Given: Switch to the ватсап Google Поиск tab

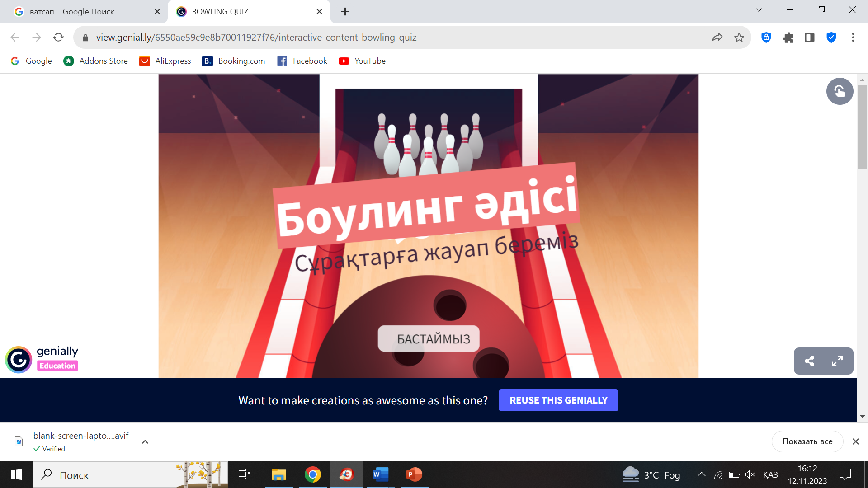Looking at the screenshot, I should pos(72,12).
